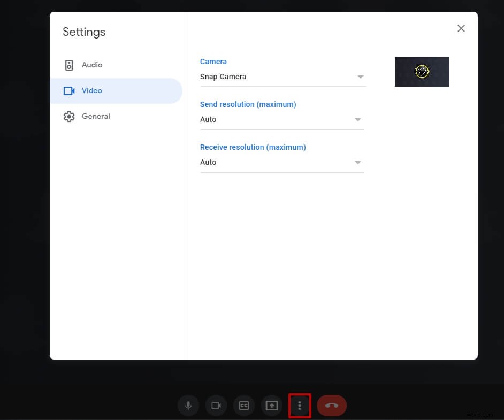This screenshot has height=420, width=504.
Task: Open the More options menu
Action: (300, 405)
